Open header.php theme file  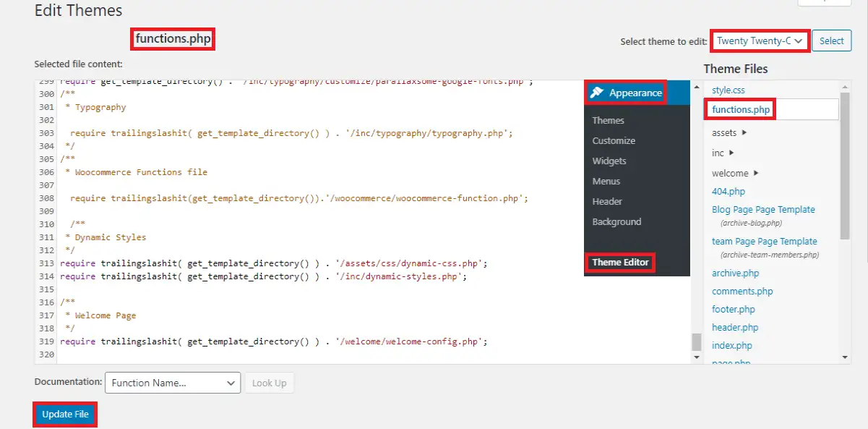735,328
